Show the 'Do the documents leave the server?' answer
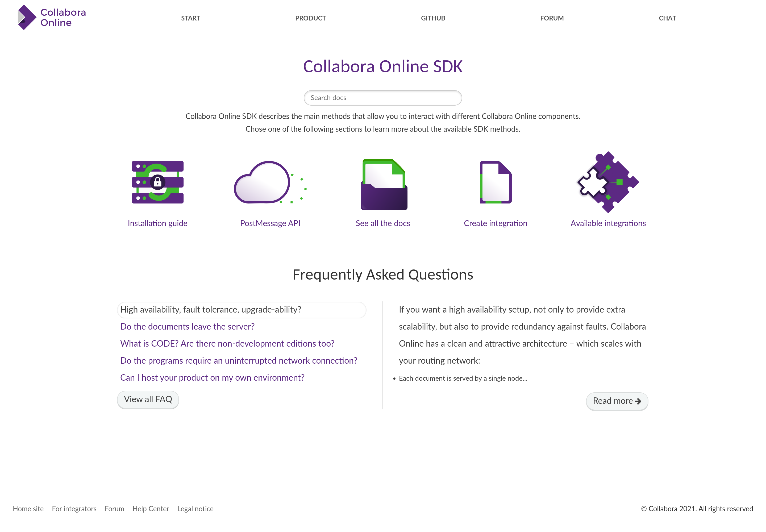766x532 pixels. (x=187, y=327)
